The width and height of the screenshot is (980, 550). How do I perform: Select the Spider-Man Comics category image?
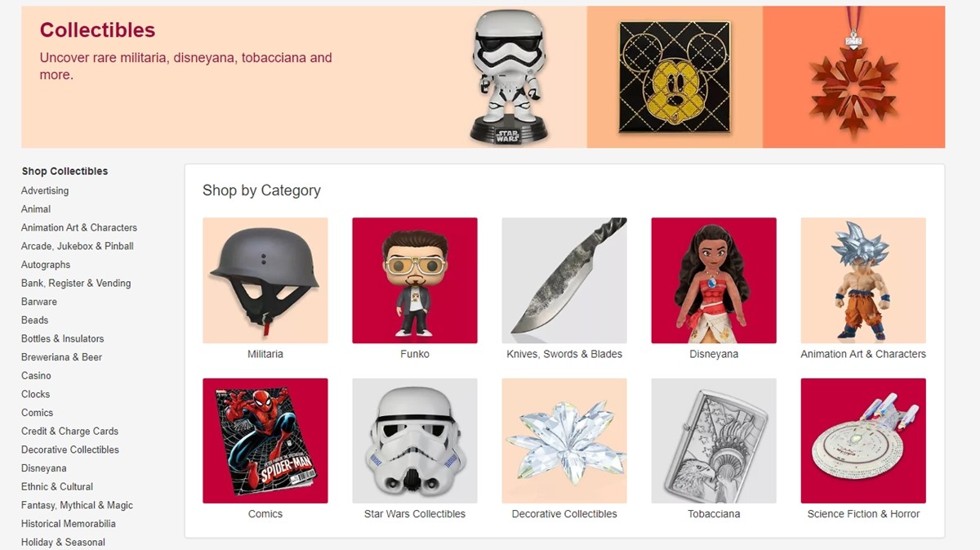pyautogui.click(x=265, y=440)
